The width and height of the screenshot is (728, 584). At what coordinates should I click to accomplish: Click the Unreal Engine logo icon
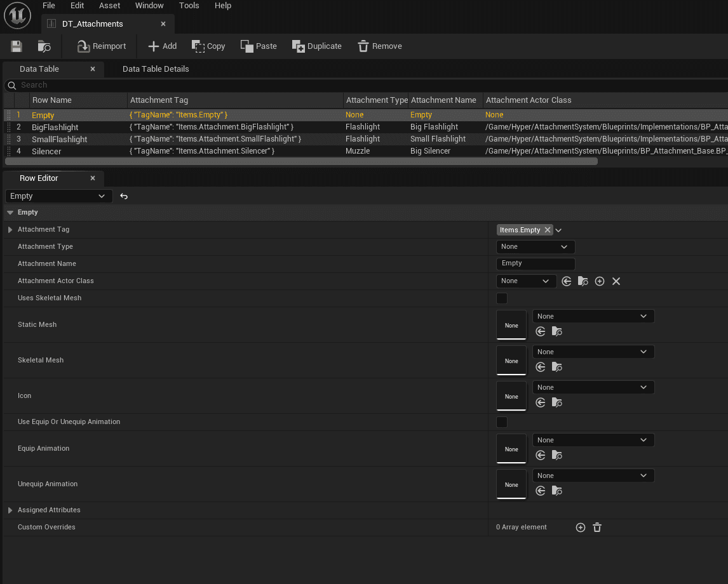18,15
